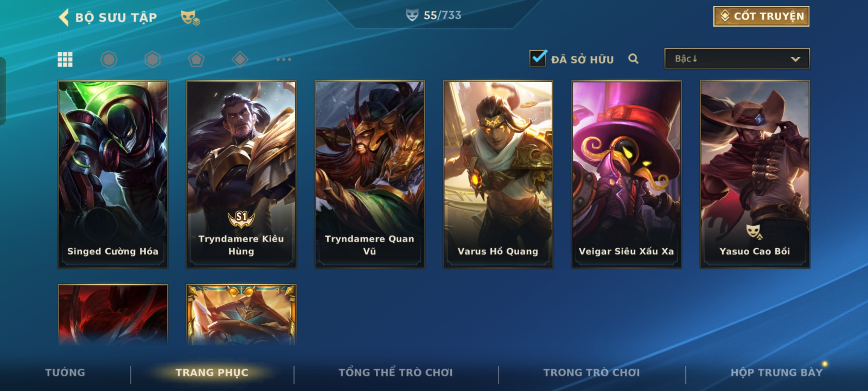
Task: Switch to the Tướng tab
Action: pyautogui.click(x=65, y=373)
